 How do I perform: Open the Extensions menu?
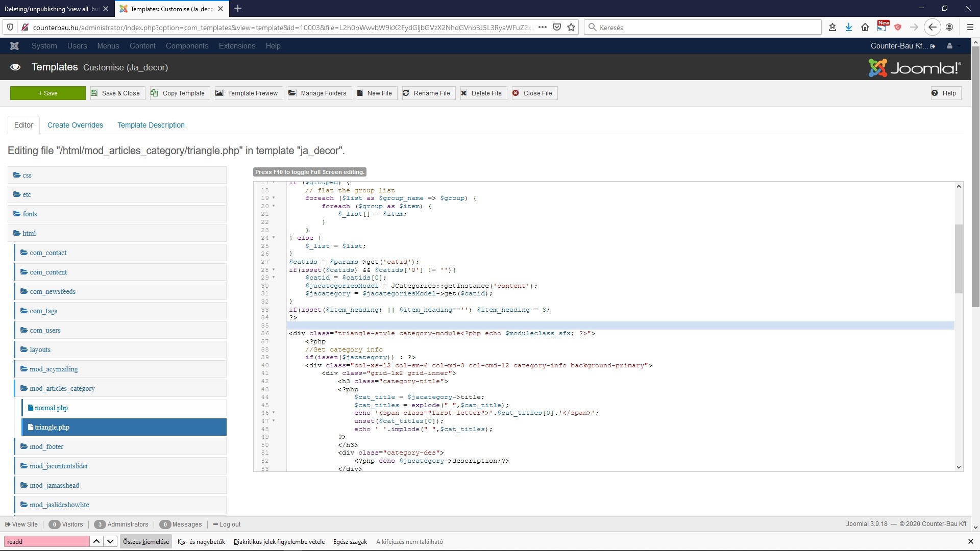point(237,46)
